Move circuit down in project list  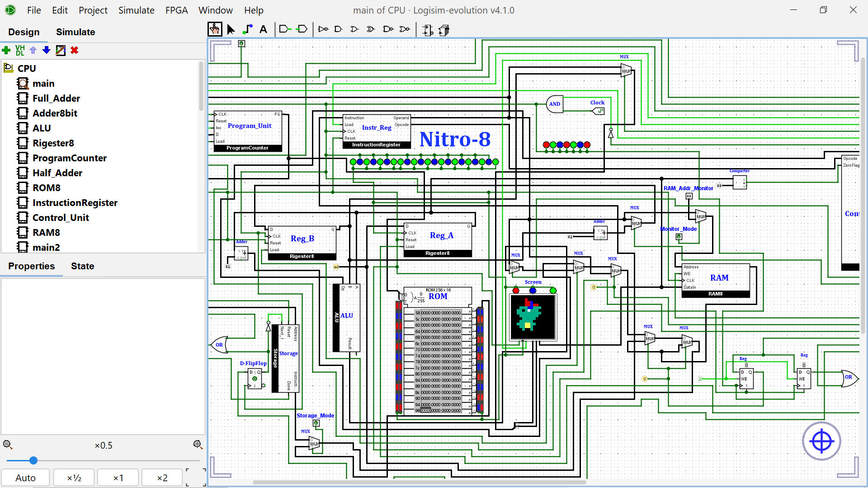click(47, 50)
